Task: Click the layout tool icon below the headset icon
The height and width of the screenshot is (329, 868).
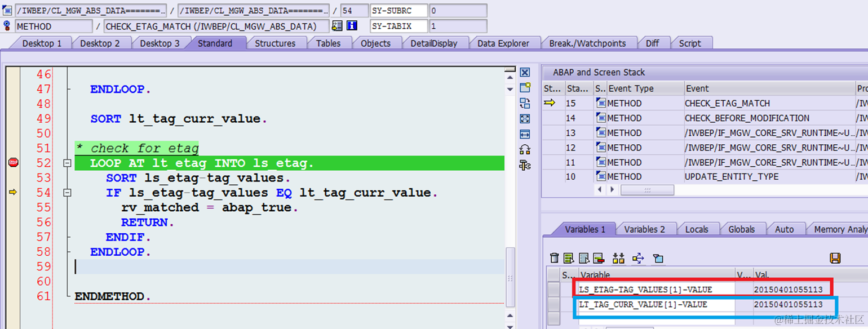Action: point(525,165)
